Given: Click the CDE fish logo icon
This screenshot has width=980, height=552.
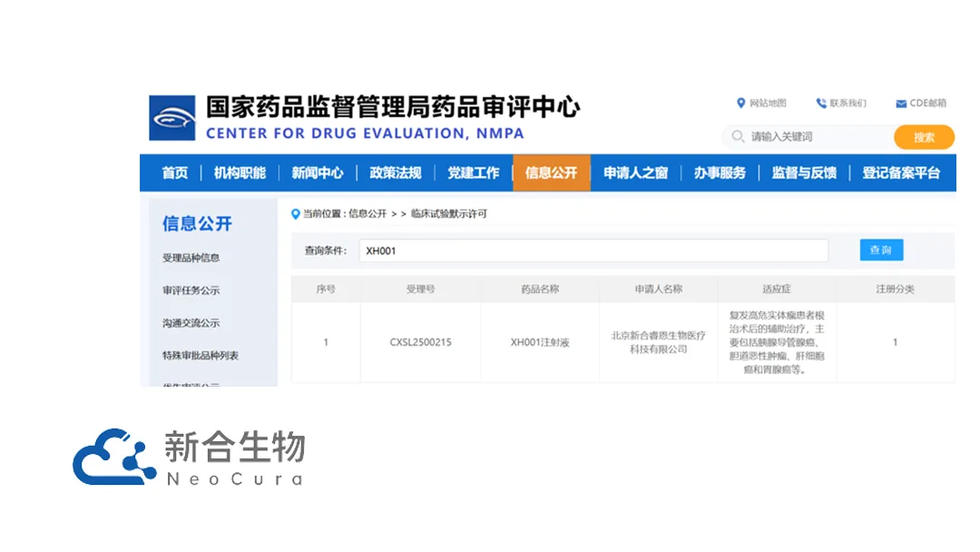Looking at the screenshot, I should [172, 118].
